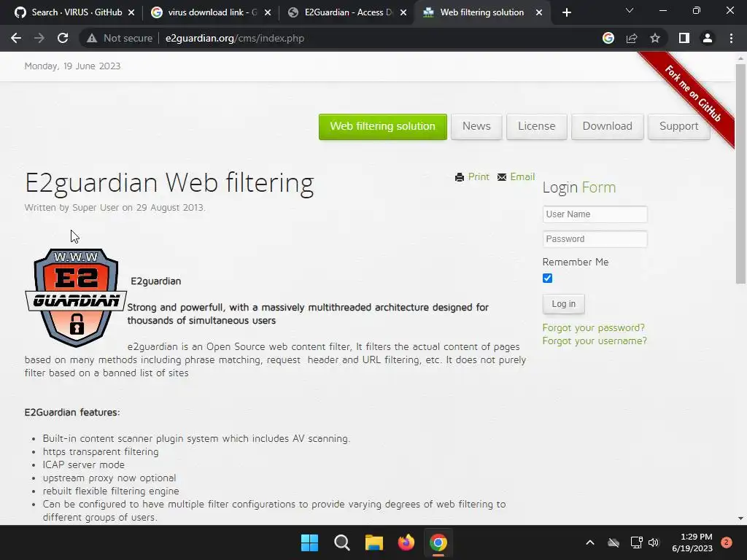Click the network tray icon

pyautogui.click(x=636, y=542)
